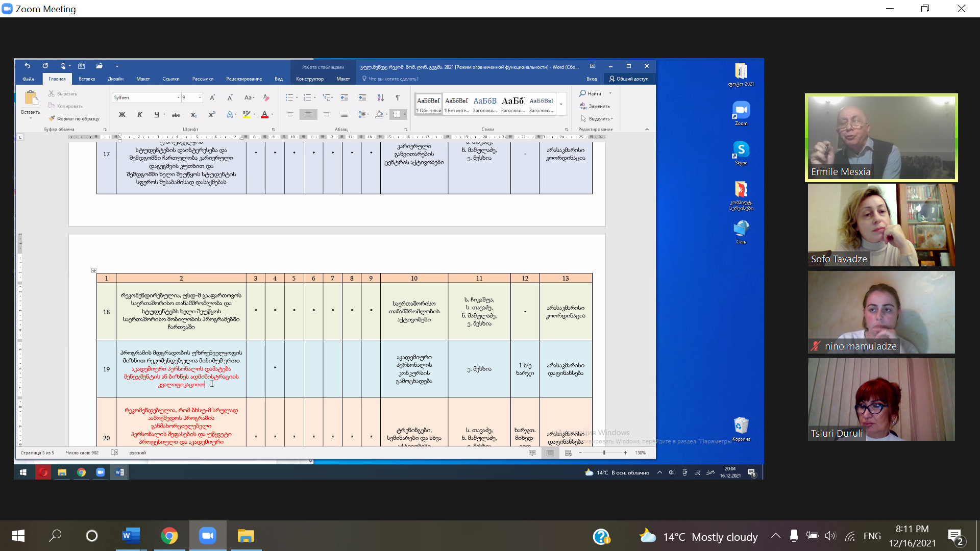
Task: Click the Redo icon in Word toolbar
Action: (45, 66)
